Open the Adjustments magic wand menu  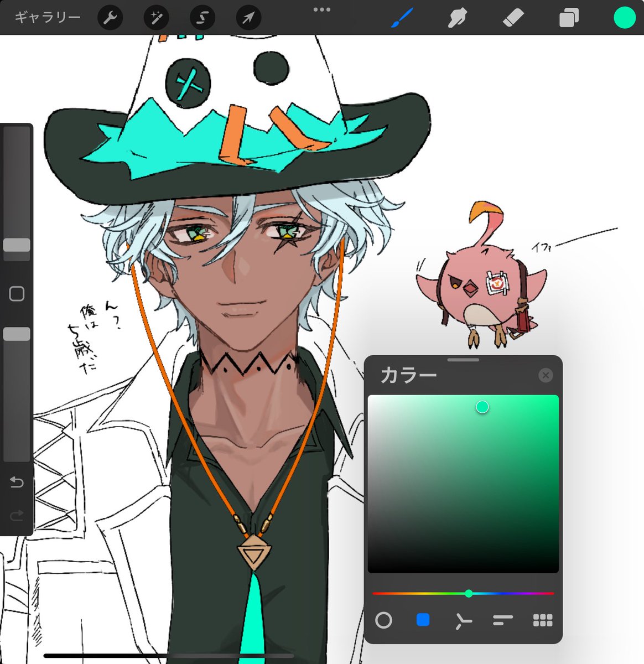point(156,18)
